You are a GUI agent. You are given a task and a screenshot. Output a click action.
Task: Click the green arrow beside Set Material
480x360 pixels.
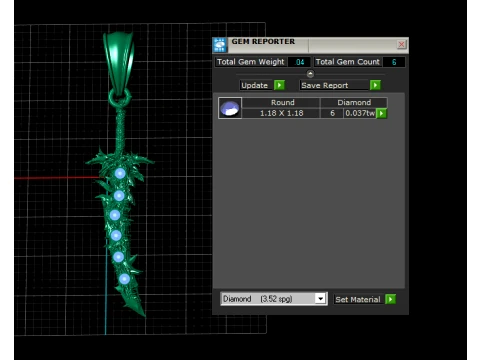click(390, 299)
